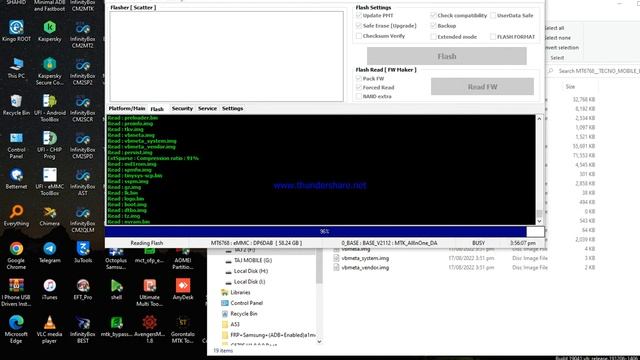Open iTunes desktop icon
Viewport: 640px width, 360px height.
click(x=49, y=289)
